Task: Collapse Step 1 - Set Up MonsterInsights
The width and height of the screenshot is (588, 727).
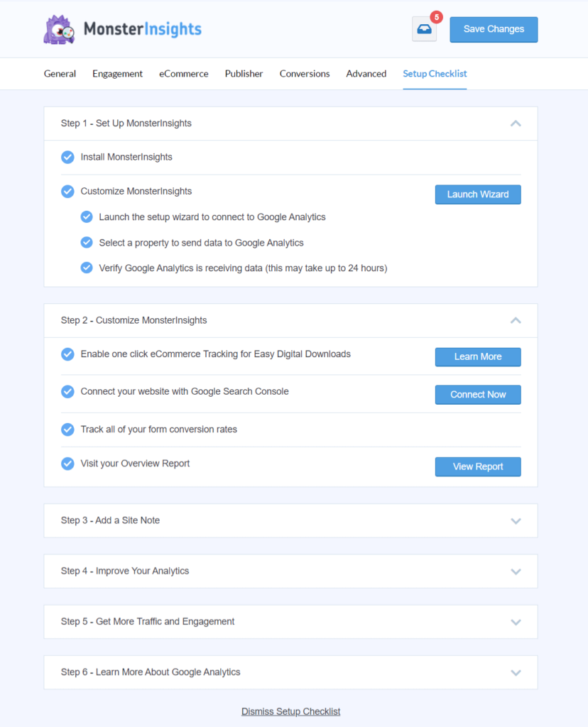Action: [x=516, y=123]
